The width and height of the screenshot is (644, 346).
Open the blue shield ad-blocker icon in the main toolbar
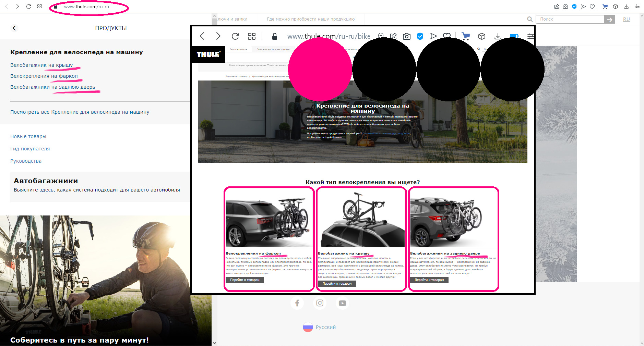point(574,7)
